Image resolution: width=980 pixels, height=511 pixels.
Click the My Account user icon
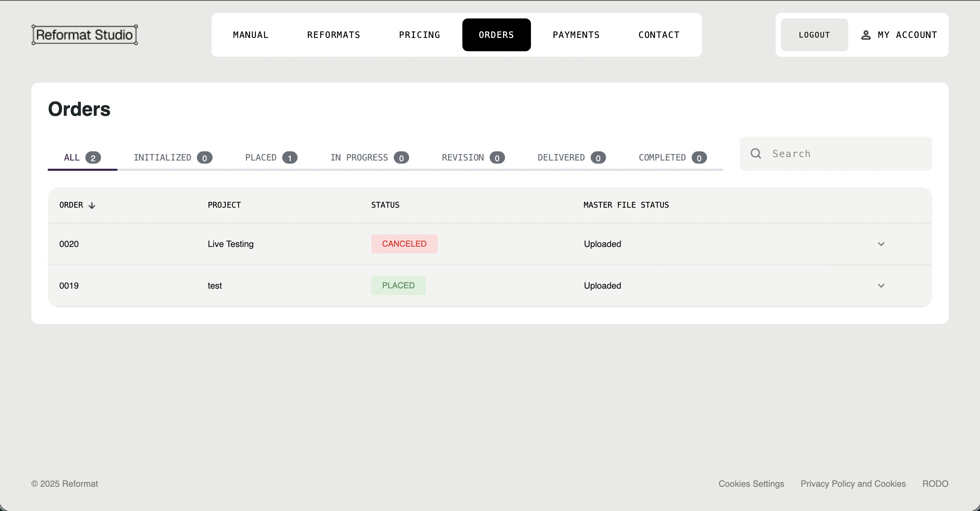click(x=866, y=35)
